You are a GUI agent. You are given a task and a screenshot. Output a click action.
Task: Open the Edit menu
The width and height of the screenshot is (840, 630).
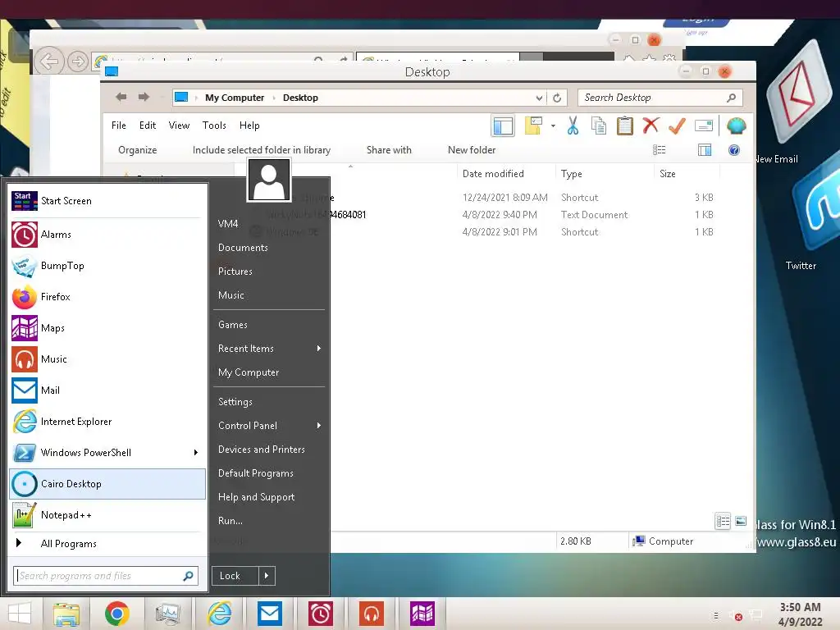[148, 126]
